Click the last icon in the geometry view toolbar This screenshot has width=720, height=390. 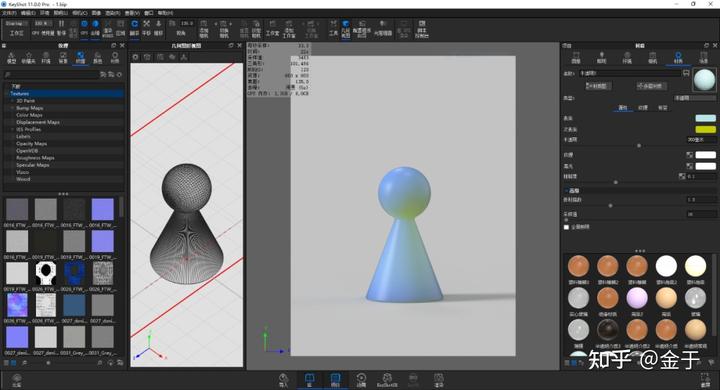[184, 57]
